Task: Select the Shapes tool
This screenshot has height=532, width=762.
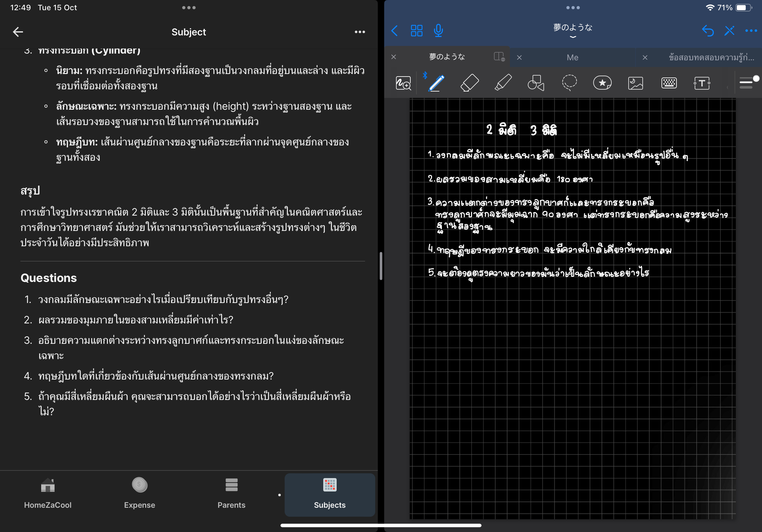Action: [536, 83]
